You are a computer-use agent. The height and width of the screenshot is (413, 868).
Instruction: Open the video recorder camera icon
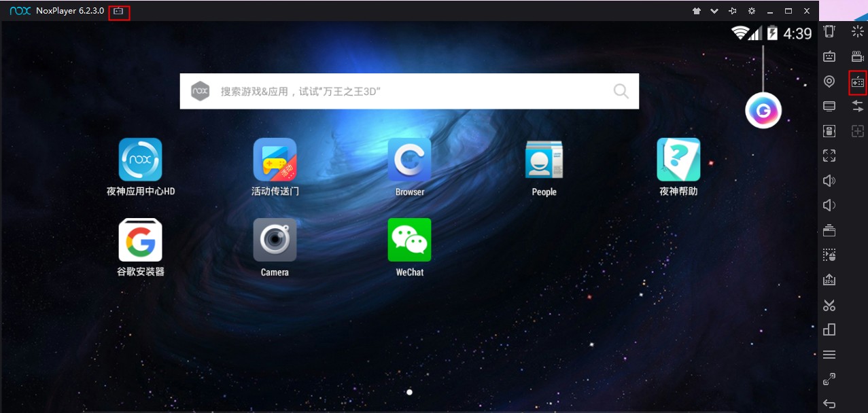click(x=858, y=56)
